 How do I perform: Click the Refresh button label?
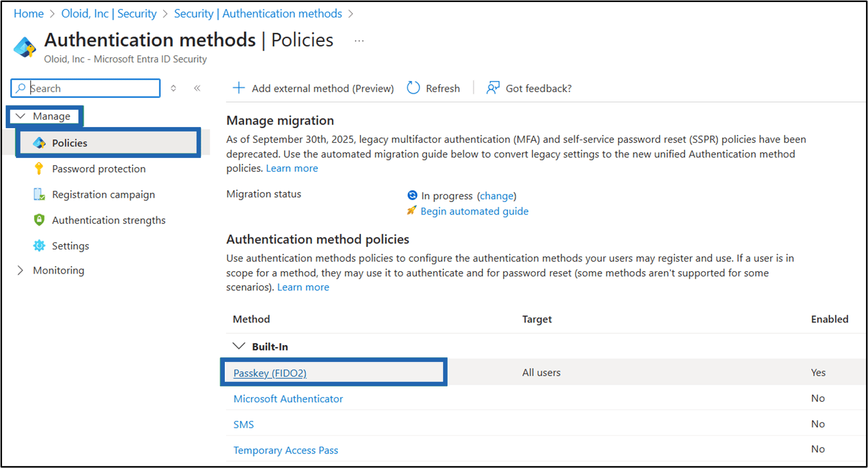pos(443,88)
